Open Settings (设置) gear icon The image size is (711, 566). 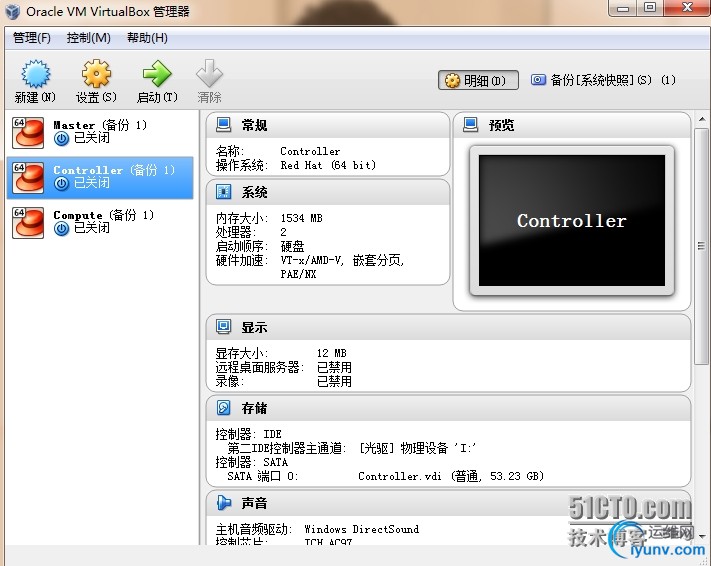click(96, 74)
